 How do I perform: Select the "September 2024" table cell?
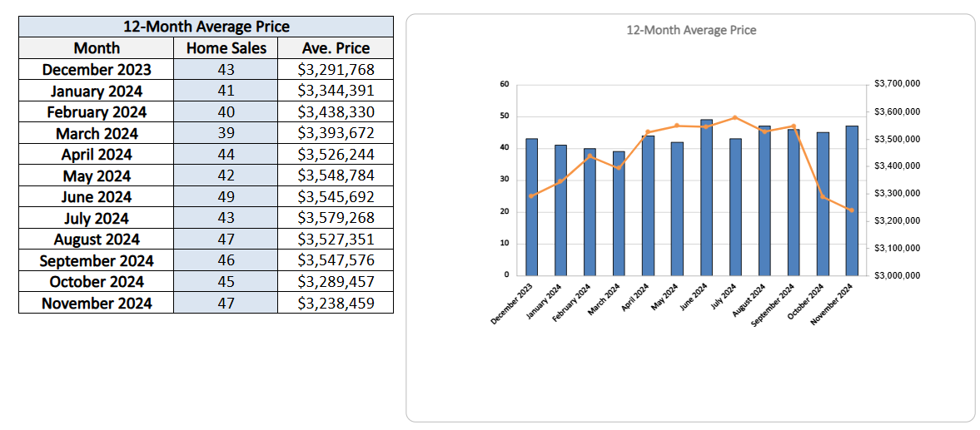click(x=97, y=260)
